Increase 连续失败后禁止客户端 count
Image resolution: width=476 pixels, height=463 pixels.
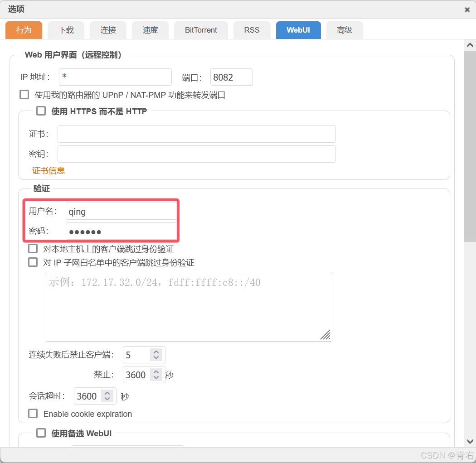pos(156,352)
